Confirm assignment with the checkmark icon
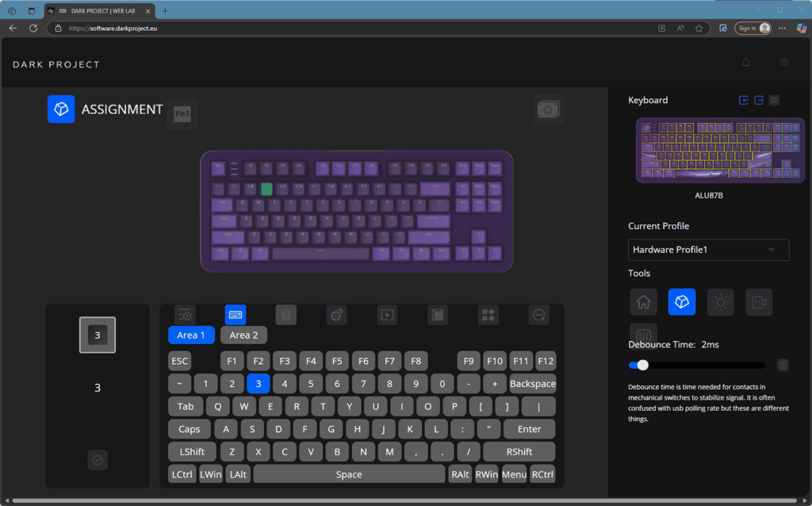 [98, 461]
